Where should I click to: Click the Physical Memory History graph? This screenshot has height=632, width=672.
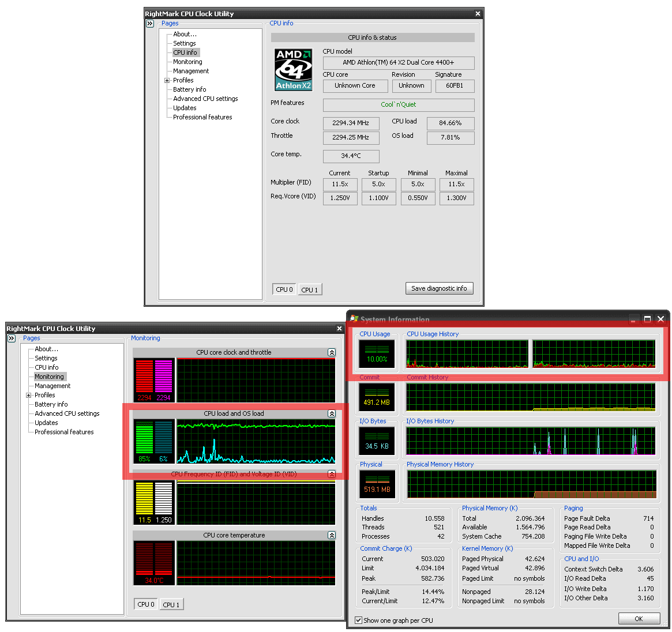[x=531, y=484]
